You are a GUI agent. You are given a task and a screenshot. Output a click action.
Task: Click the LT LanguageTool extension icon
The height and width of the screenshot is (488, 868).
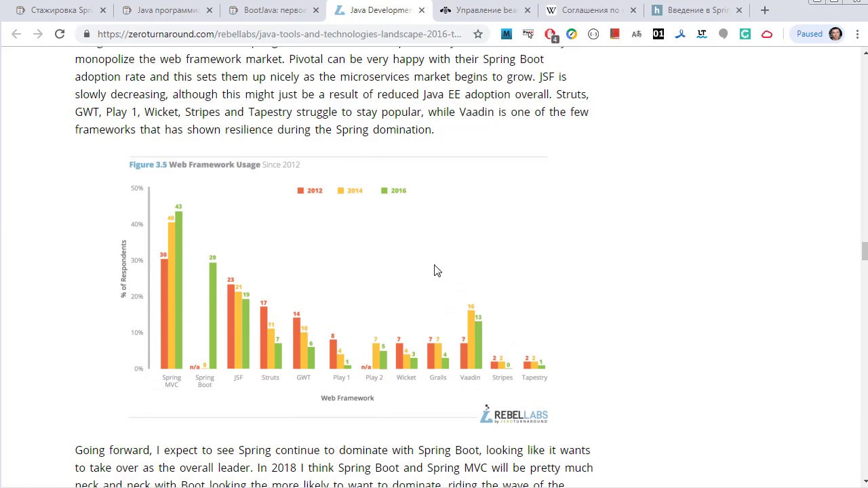pos(702,34)
